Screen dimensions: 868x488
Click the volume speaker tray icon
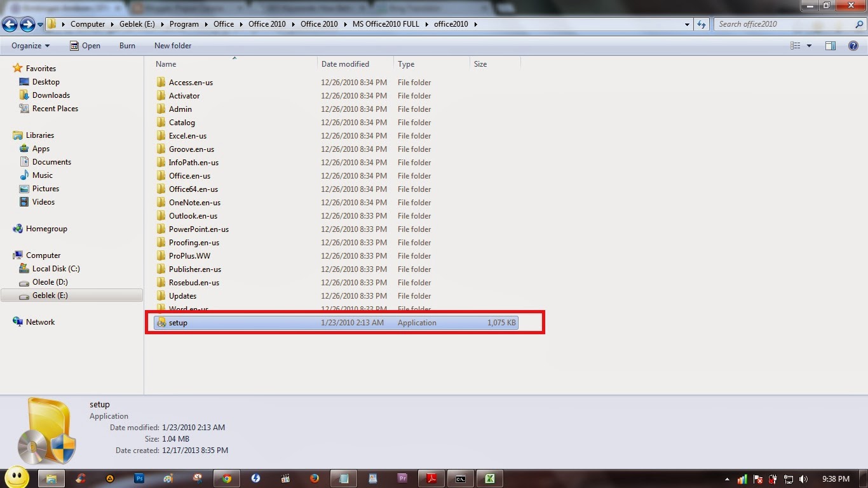click(x=804, y=479)
